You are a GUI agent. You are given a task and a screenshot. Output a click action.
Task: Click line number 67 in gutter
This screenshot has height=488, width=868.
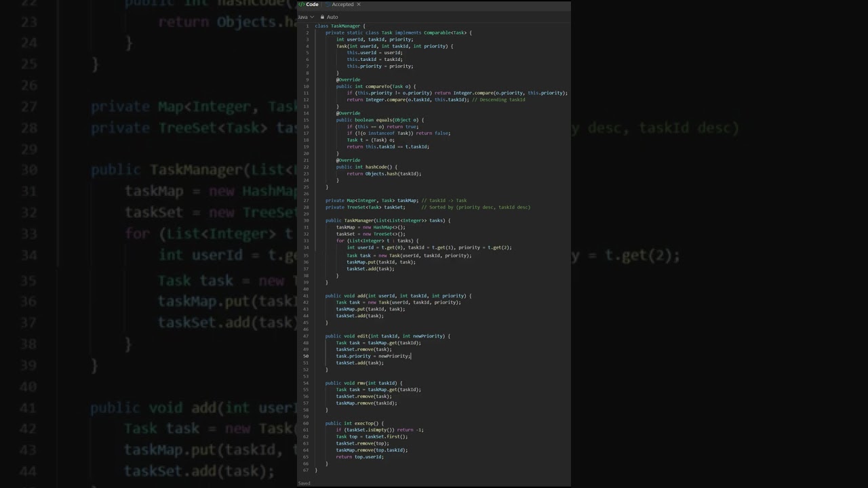[306, 470]
